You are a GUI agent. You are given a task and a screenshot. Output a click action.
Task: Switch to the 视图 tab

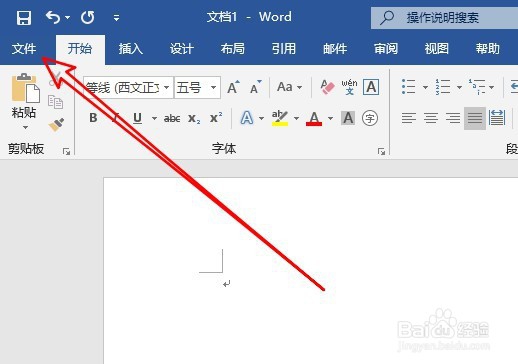point(436,49)
